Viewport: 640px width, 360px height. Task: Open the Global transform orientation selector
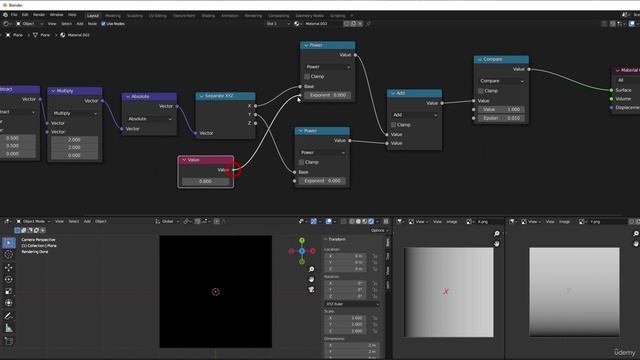pyautogui.click(x=167, y=221)
